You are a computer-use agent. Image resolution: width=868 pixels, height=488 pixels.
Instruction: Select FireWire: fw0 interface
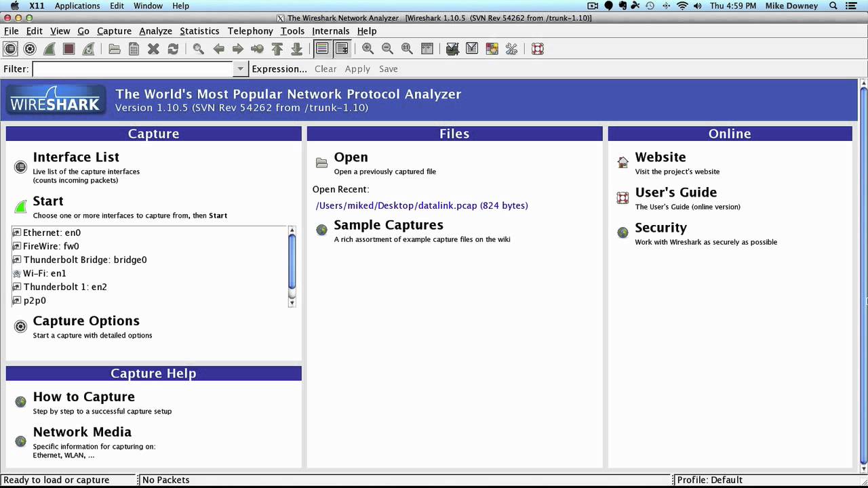[x=51, y=246]
